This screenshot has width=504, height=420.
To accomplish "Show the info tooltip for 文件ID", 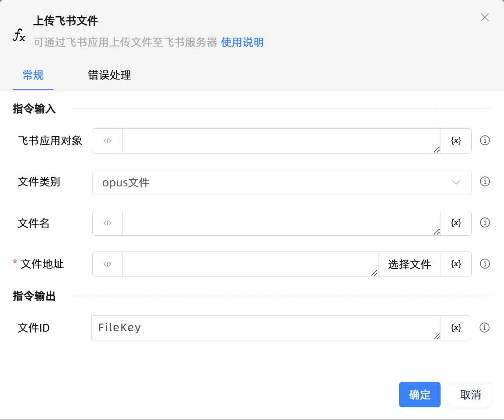I will click(484, 327).
